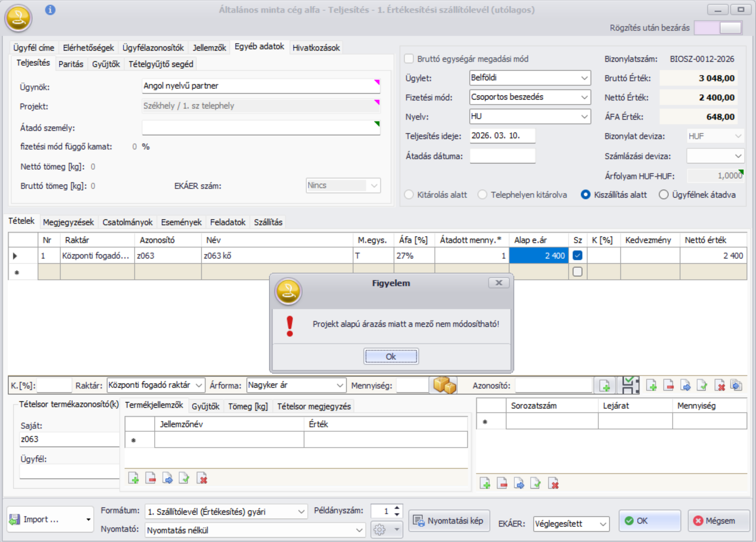Toggle the Rögzítés után bezárás switch
The height and width of the screenshot is (542, 756).
click(x=718, y=28)
